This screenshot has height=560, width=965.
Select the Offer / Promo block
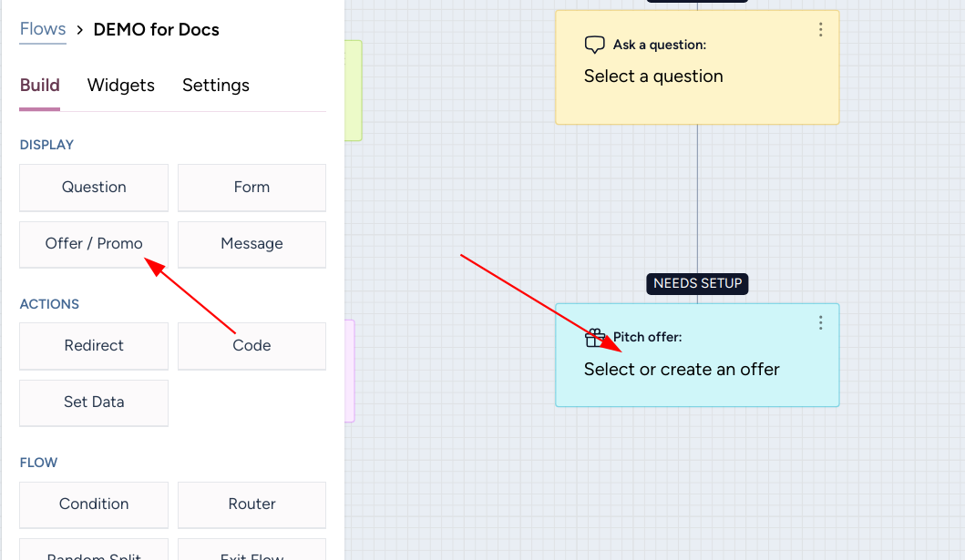pos(94,244)
